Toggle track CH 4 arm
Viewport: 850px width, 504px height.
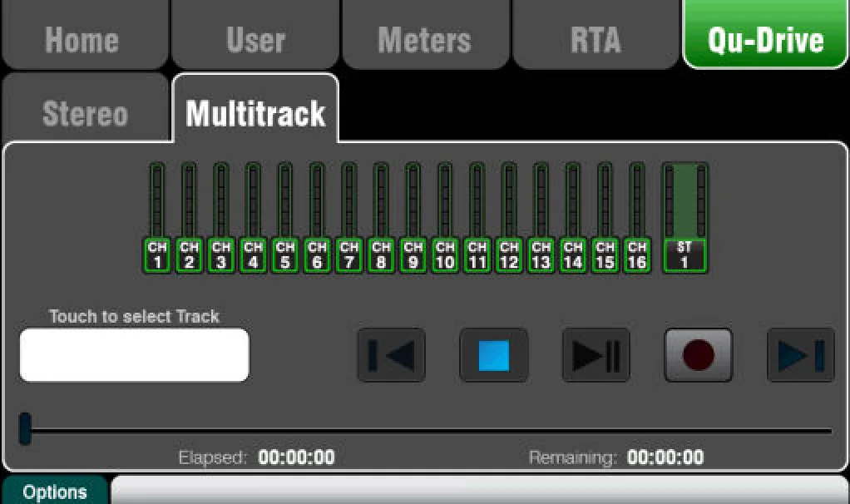tap(253, 254)
